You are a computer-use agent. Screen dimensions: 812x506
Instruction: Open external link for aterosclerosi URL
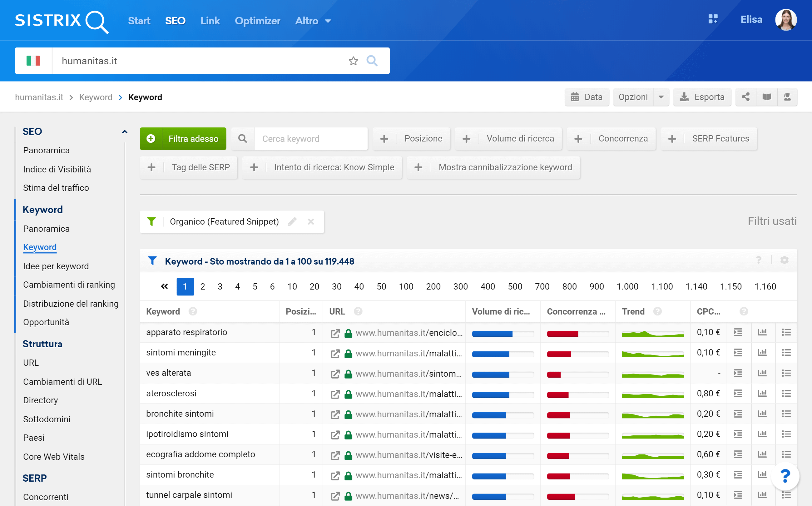click(335, 394)
